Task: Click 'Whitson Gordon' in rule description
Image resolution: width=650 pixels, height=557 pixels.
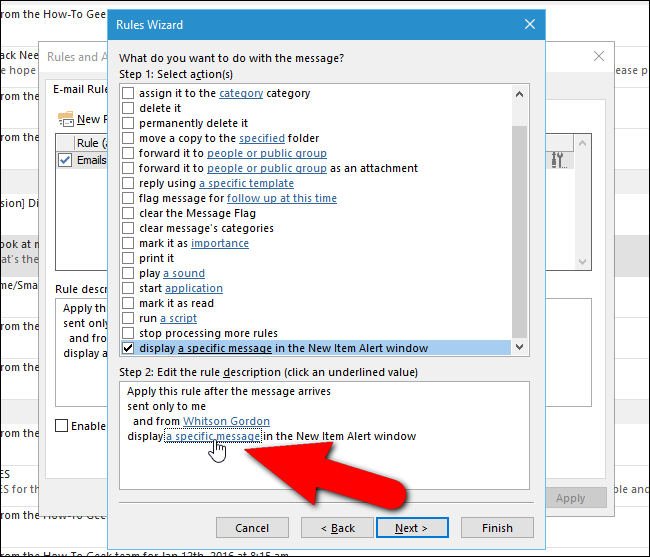Action: [x=226, y=421]
